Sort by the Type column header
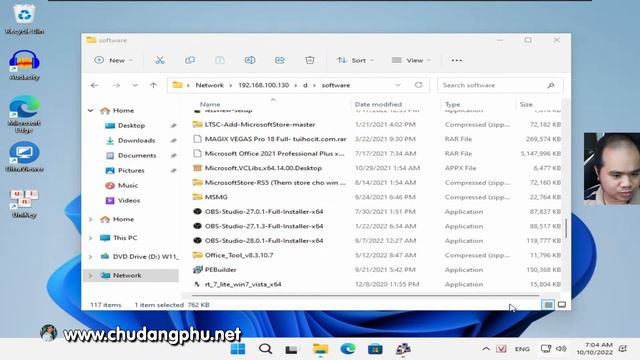640x360 pixels. 452,104
